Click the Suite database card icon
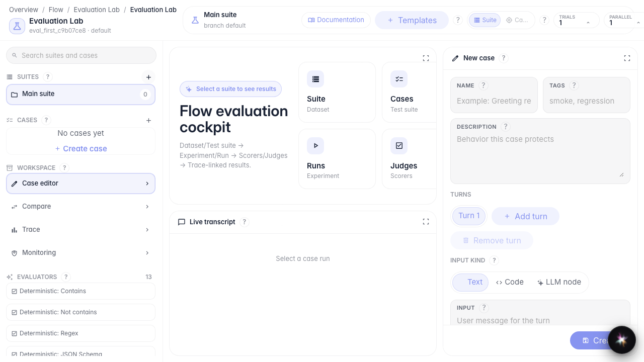This screenshot has width=644, height=362. [x=315, y=79]
